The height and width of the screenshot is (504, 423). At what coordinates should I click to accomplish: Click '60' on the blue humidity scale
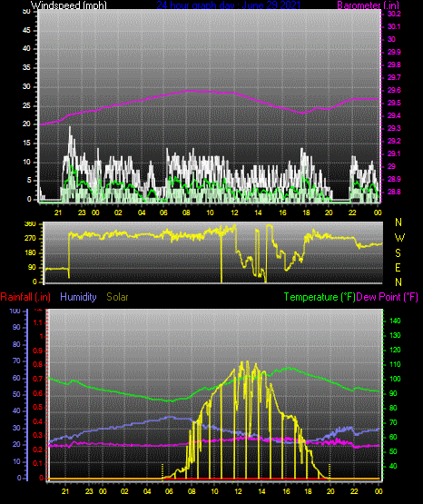16,378
